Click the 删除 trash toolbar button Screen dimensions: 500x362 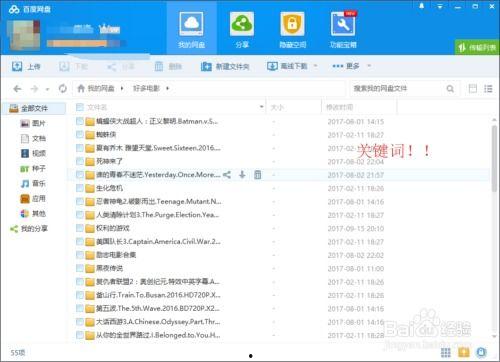pyautogui.click(x=168, y=66)
